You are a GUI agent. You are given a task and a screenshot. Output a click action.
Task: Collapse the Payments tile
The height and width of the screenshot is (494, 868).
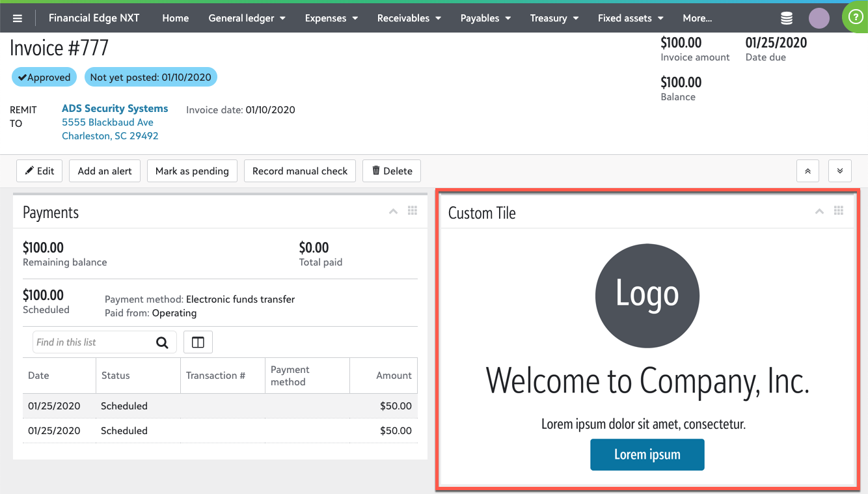click(393, 211)
